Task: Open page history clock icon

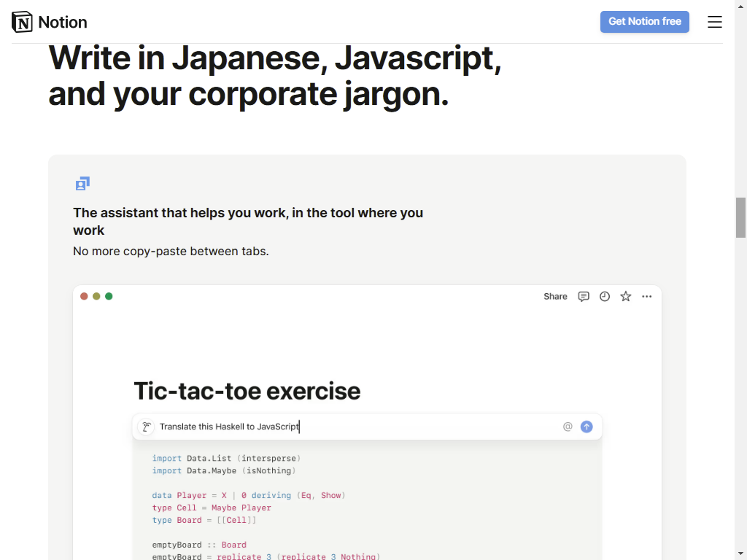Action: point(605,296)
